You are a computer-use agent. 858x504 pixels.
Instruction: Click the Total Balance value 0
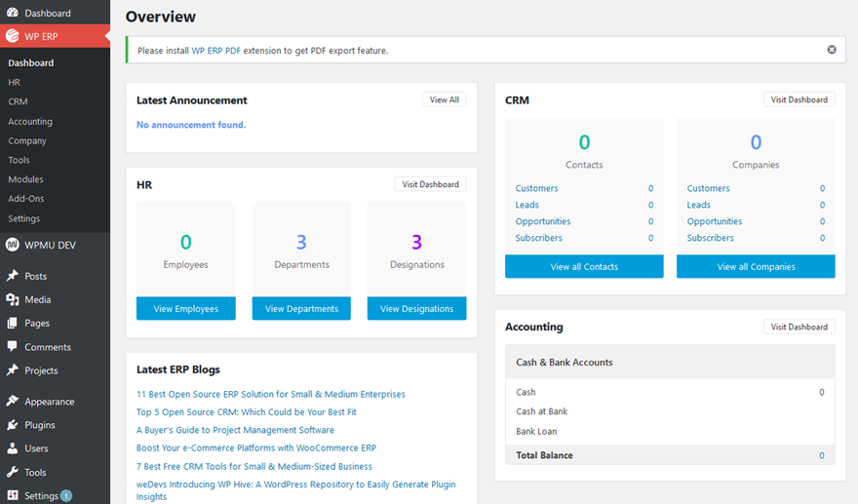(821, 455)
